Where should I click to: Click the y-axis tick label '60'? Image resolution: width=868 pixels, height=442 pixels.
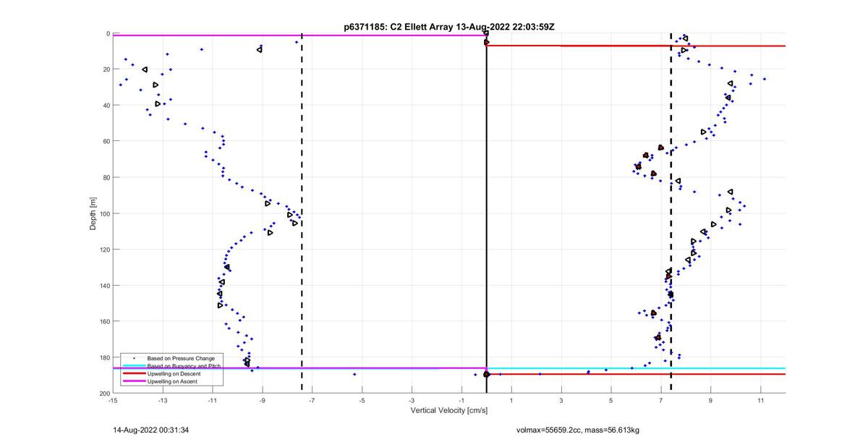coord(106,142)
